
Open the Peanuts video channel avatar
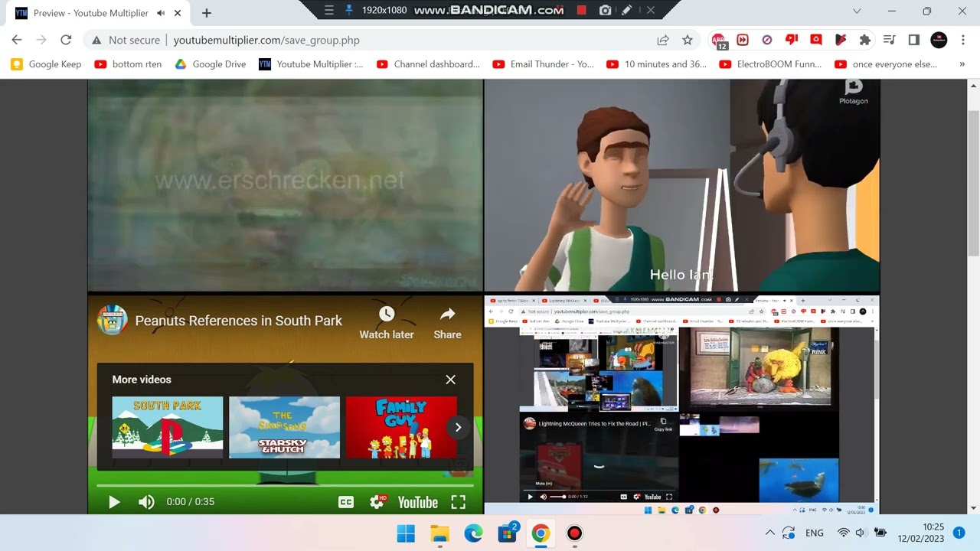tap(113, 321)
